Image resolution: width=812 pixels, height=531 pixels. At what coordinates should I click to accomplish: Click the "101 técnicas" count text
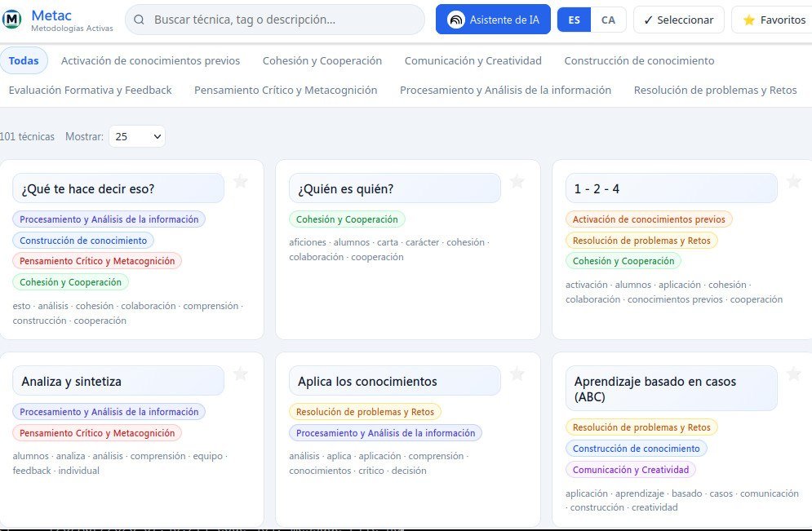coord(27,137)
